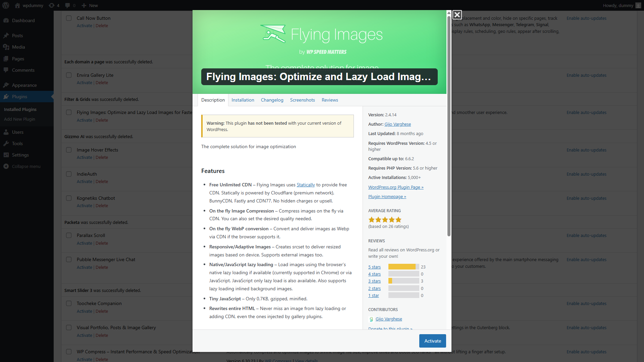
Task: Open Installed Plugins submenu
Action: (20, 109)
